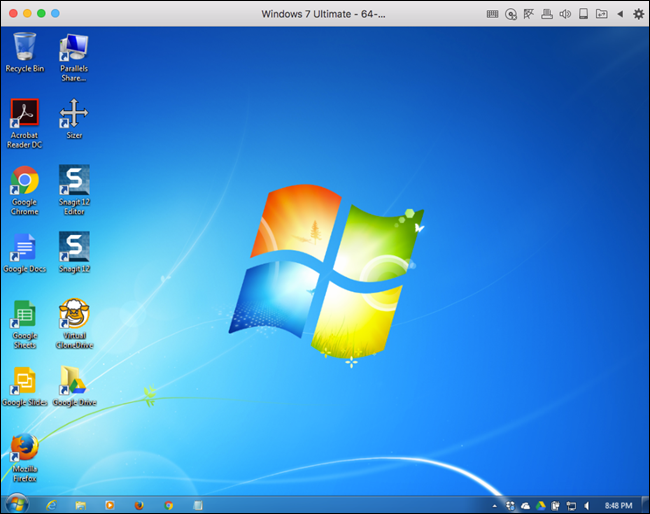Open the Windows volume speaker tray icon
This screenshot has height=514, width=650.
(x=587, y=506)
